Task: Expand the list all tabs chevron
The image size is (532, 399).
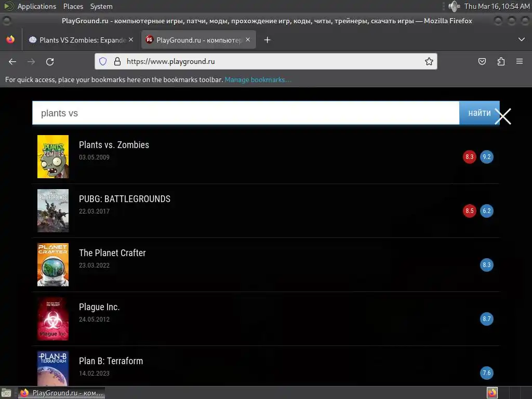Action: tap(522, 39)
